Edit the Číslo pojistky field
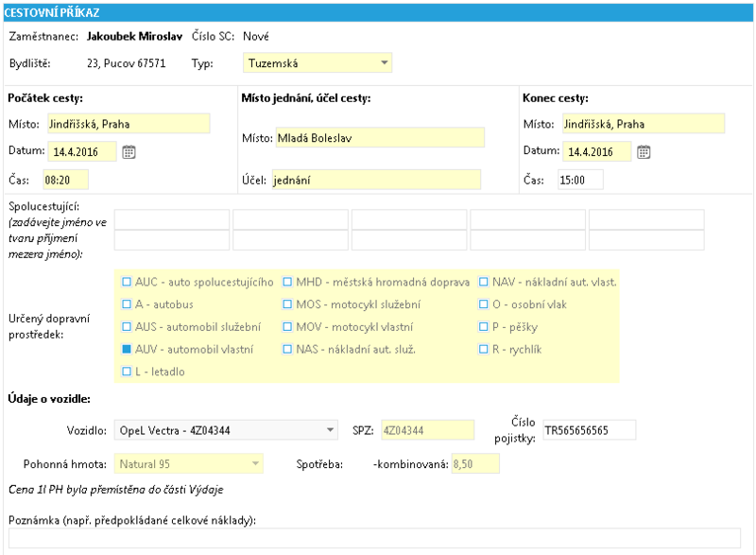Image resolution: width=756 pixels, height=555 pixels. pos(590,430)
